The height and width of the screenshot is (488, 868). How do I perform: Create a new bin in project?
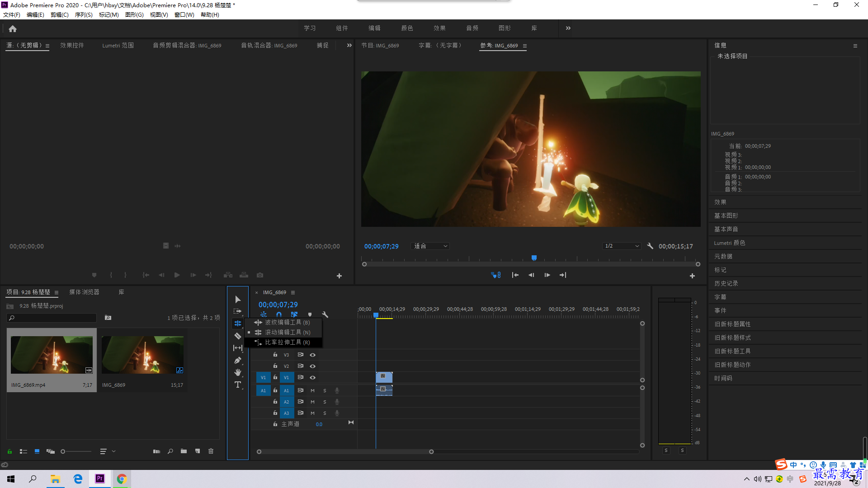[x=184, y=451]
